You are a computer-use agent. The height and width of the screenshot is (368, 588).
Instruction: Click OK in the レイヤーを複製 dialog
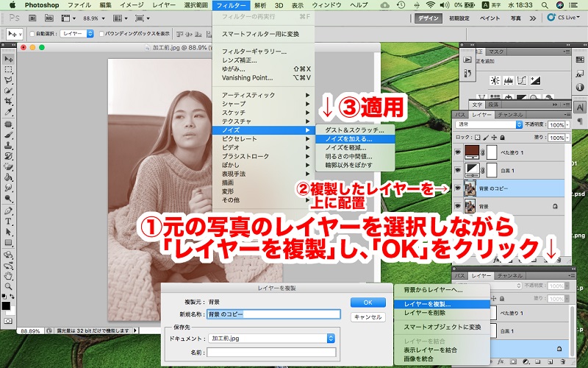368,302
